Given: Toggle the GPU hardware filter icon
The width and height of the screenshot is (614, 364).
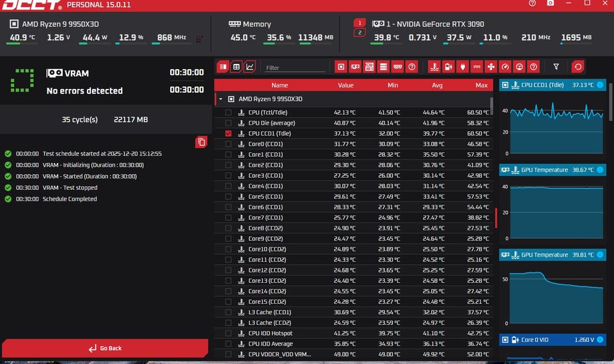Looking at the screenshot, I should coord(355,67).
